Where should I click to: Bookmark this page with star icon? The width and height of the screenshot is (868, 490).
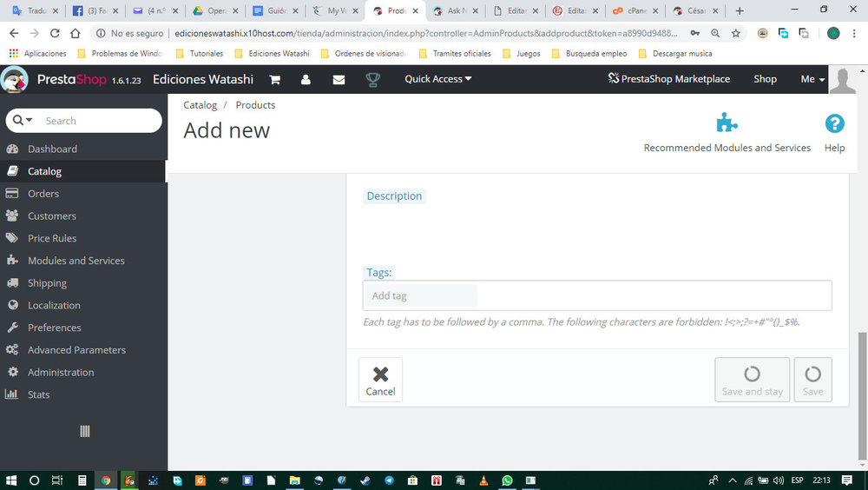(736, 33)
